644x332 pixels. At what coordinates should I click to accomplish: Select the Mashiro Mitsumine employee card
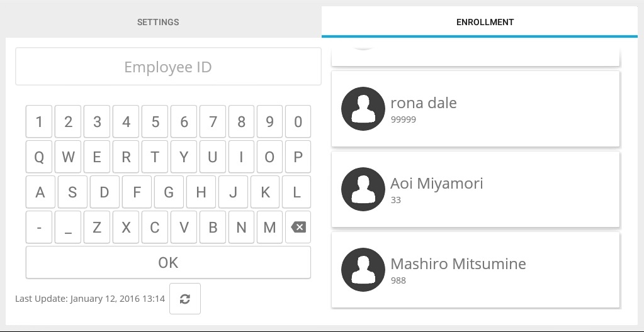[475, 270]
